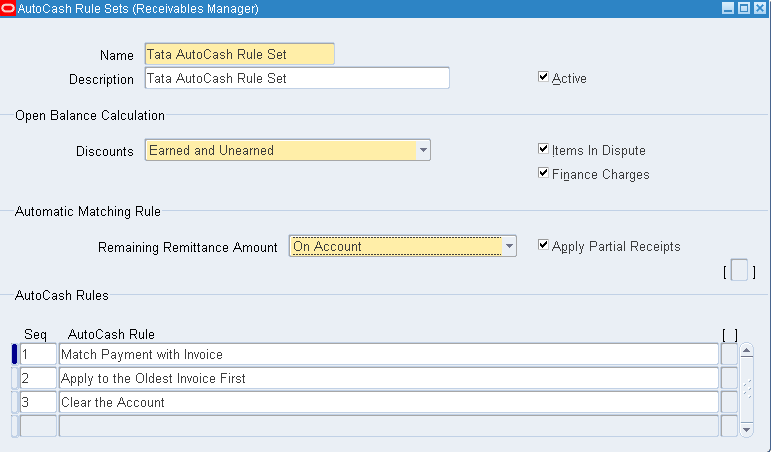Screen dimensions: 771x452
Task: Select the Clear the Account rule
Action: (x=388, y=402)
